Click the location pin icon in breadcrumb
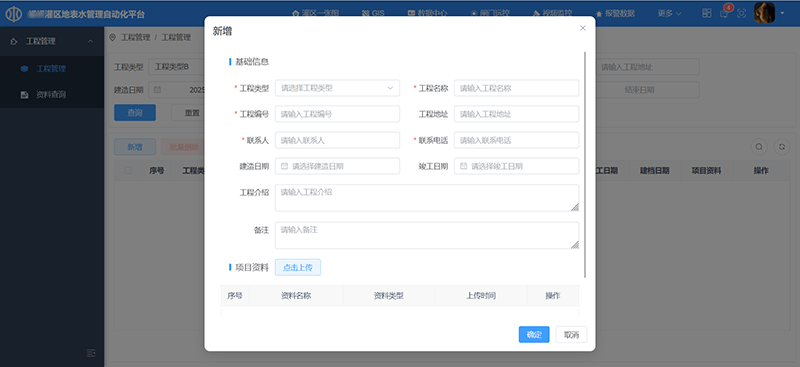Image resolution: width=800 pixels, height=367 pixels. [112, 37]
